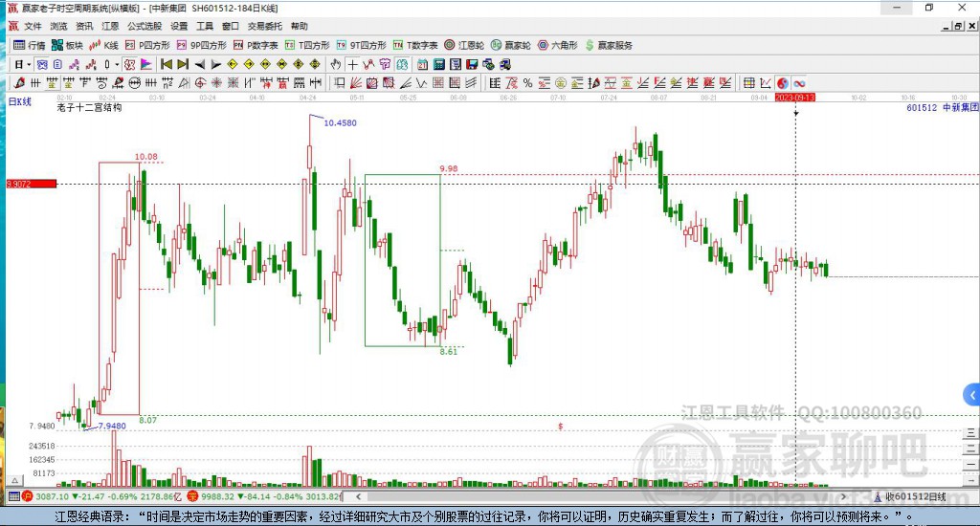980x526 pixels.
Task: Open the 六角形 tool
Action: click(x=558, y=45)
